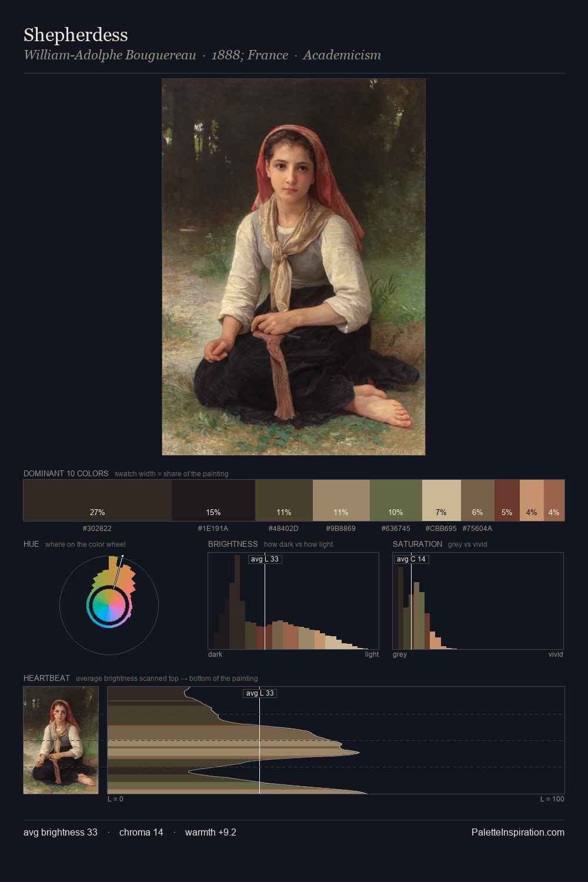Click the 'avg L 33' label in brightness histogram

click(x=265, y=559)
